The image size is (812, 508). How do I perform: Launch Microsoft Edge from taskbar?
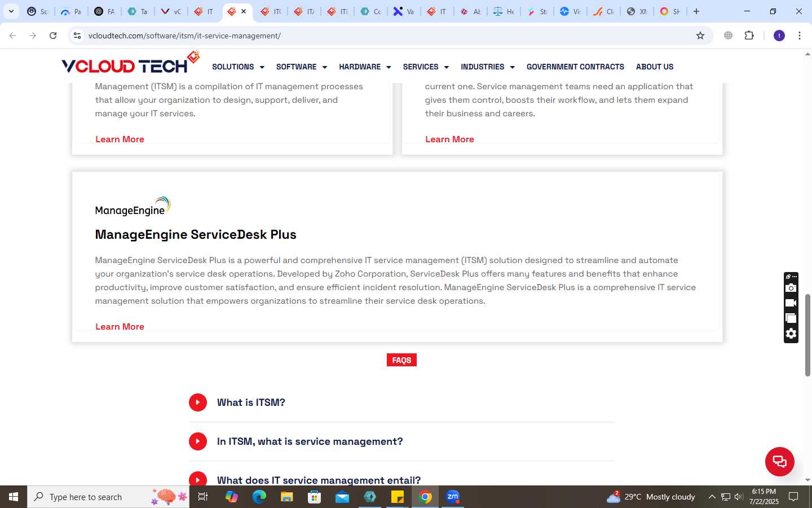point(259,497)
